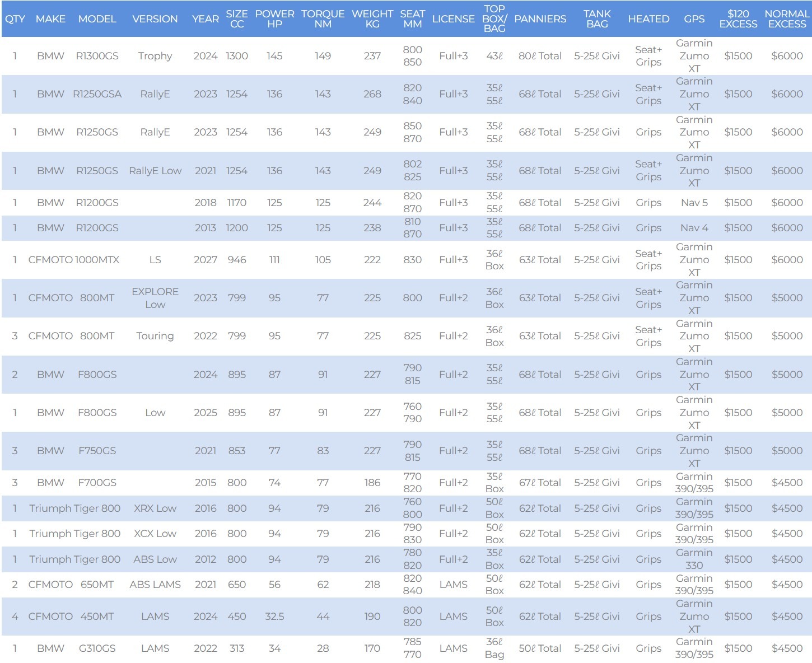This screenshot has height=663, width=812.
Task: Click the 238 weight value
Action: 372,228
